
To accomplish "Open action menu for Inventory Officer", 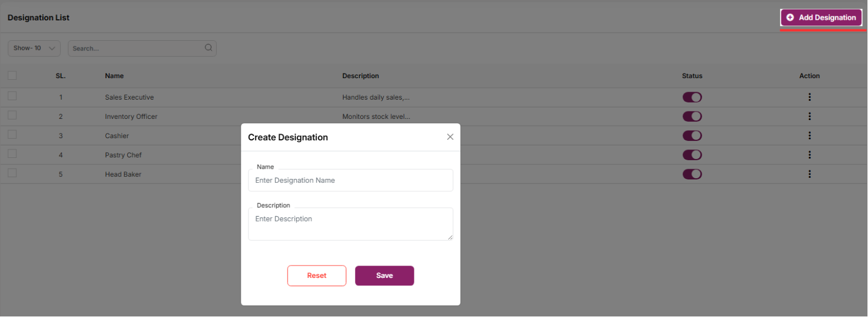I will point(809,117).
